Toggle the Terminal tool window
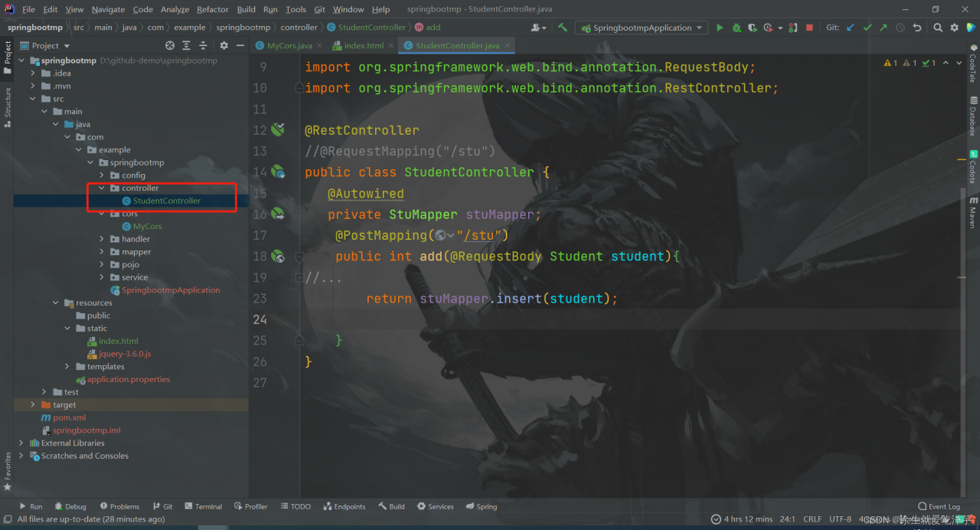Screen dimensions: 980x530 (203, 506)
